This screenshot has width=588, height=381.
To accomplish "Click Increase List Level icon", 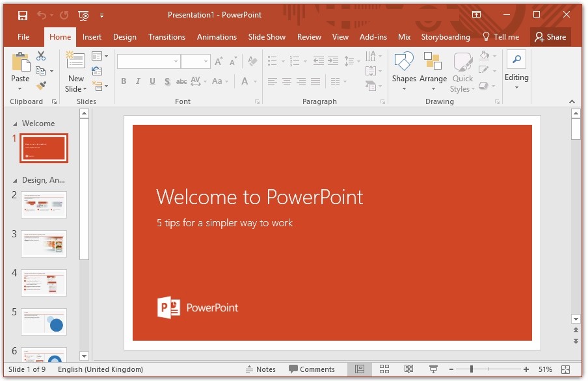I will [x=333, y=60].
